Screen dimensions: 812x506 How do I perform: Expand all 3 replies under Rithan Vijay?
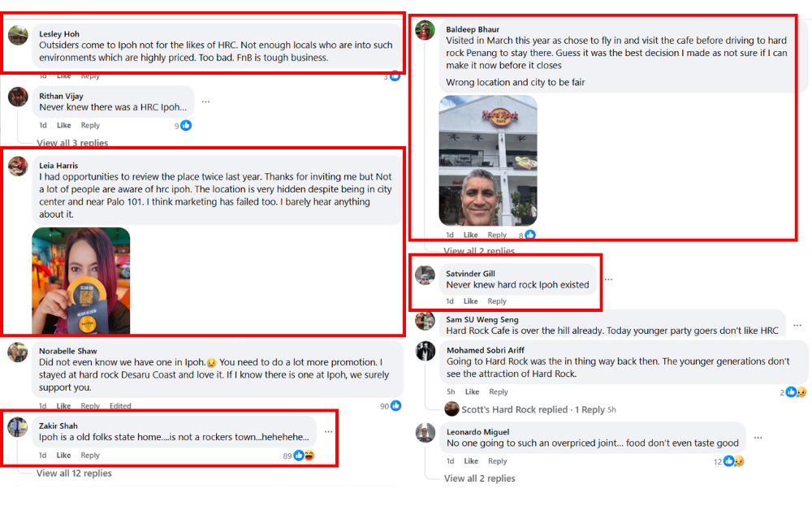tap(72, 143)
